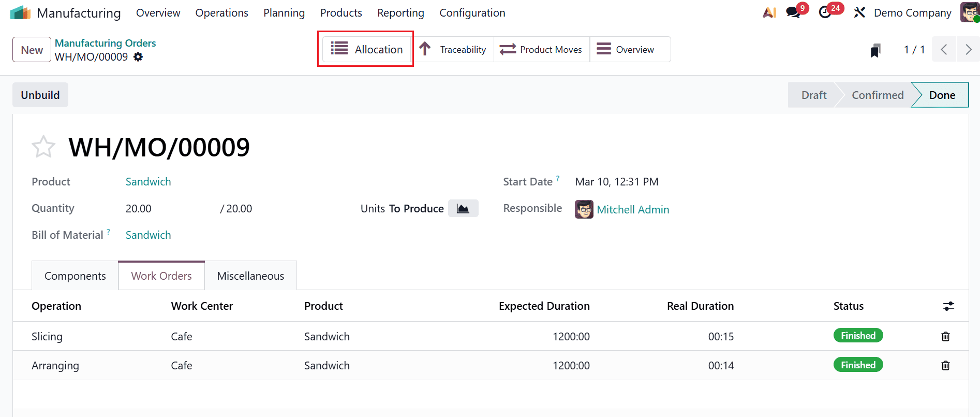Switch to the Components tab
The image size is (980, 417).
coord(75,276)
